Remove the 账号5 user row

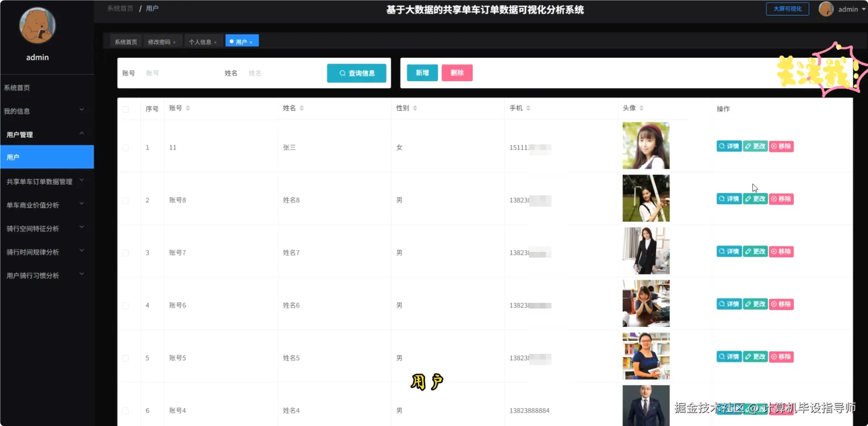[x=781, y=357]
